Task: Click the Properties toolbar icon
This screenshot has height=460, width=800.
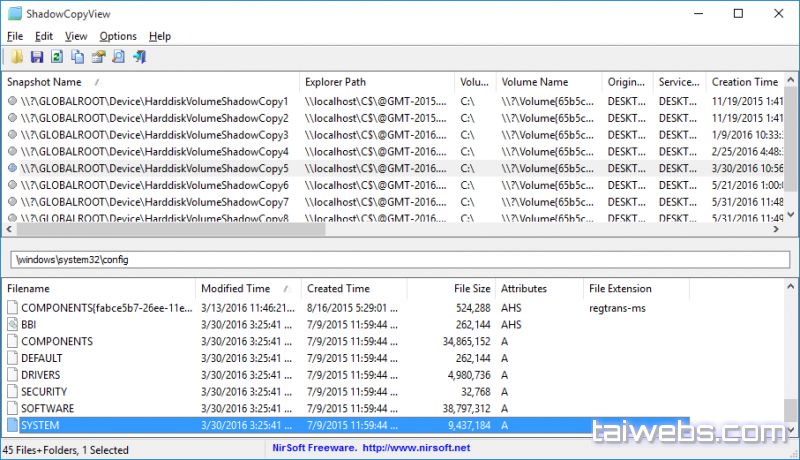Action: pyautogui.click(x=98, y=57)
